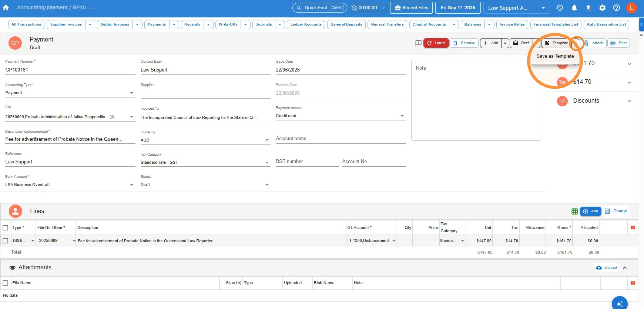644x309 pixels.
Task: Click the Add button in the payment toolbar
Action: 491,43
